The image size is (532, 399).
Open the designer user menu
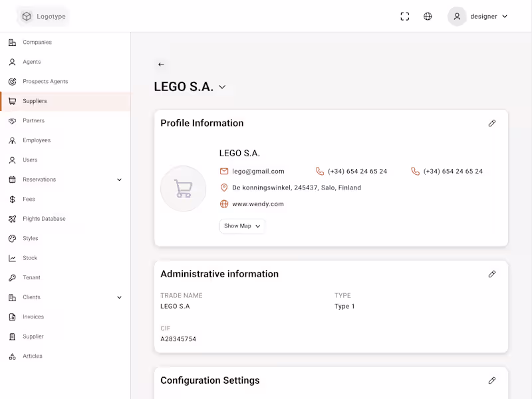tap(479, 17)
